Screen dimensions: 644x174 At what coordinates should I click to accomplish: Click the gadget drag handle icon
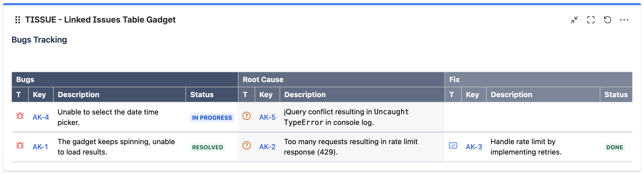(18, 20)
